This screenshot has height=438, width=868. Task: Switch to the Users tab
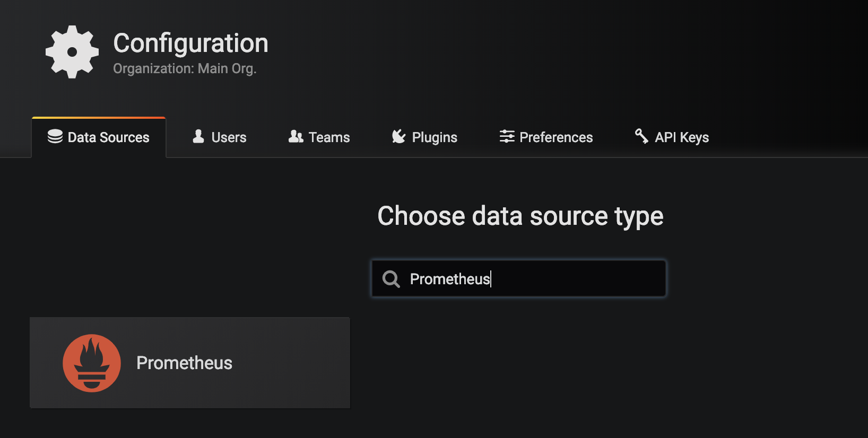coord(219,137)
